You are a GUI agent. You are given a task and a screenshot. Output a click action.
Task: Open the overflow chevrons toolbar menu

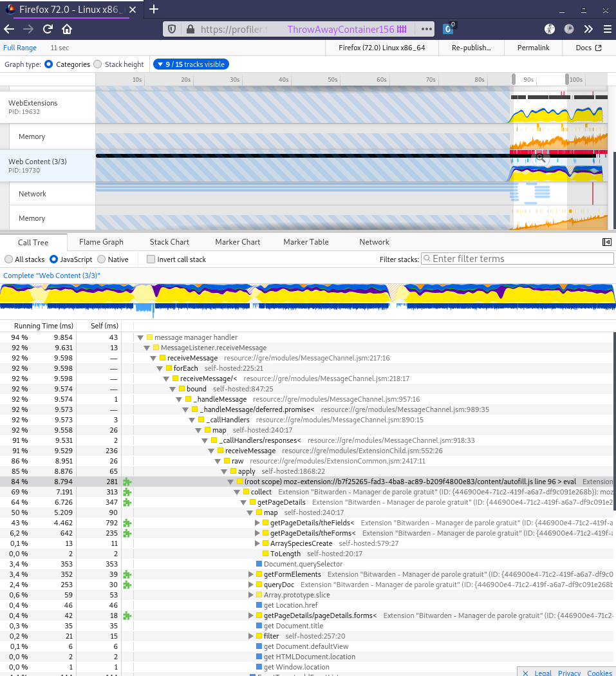coord(588,30)
